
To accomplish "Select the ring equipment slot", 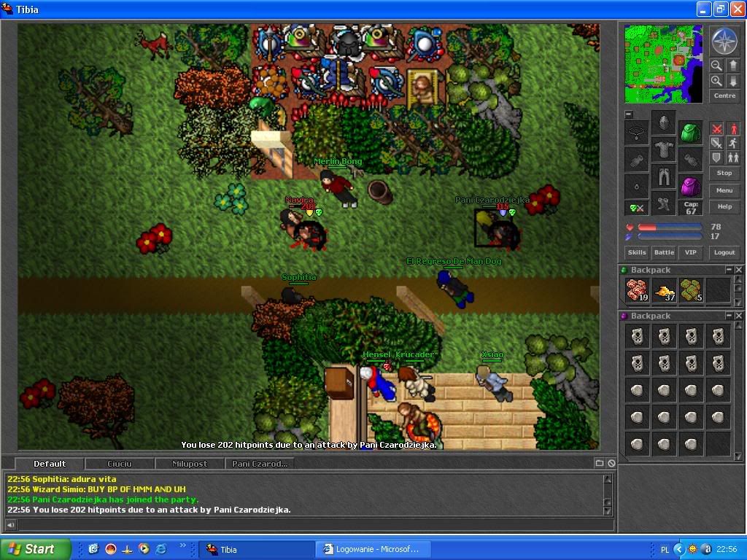I will point(637,187).
